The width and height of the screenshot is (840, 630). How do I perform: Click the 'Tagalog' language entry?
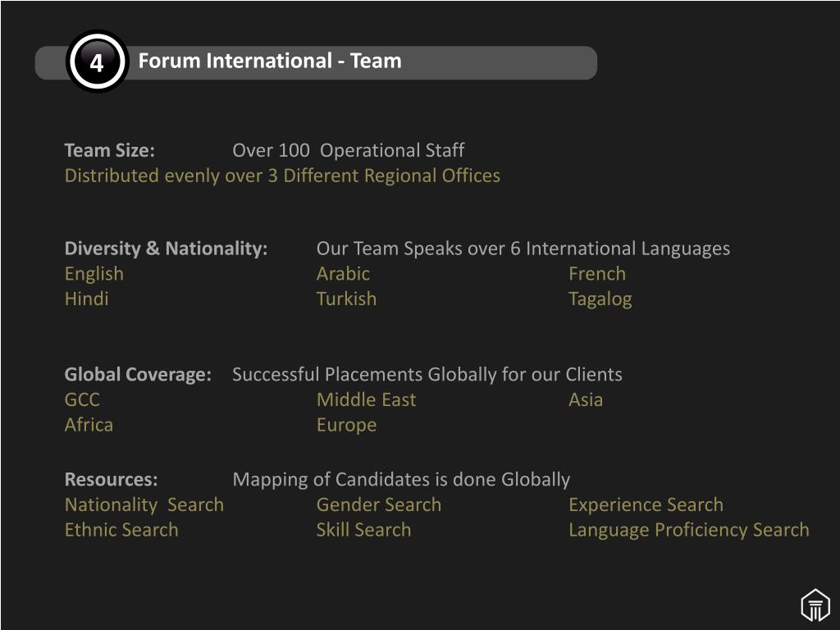pos(600,299)
